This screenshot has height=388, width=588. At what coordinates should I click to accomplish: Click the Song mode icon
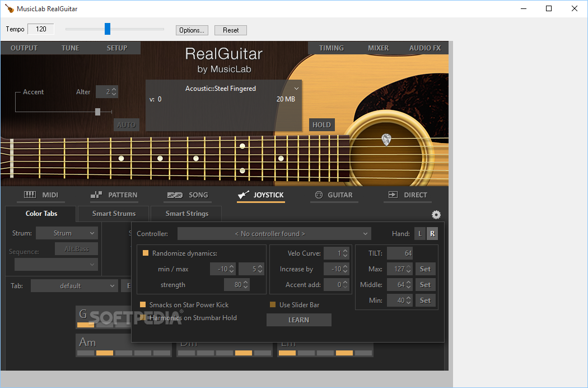175,195
